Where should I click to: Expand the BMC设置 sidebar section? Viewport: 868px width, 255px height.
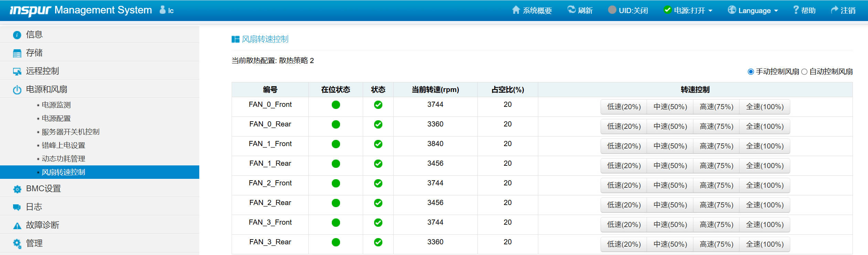[x=99, y=188]
